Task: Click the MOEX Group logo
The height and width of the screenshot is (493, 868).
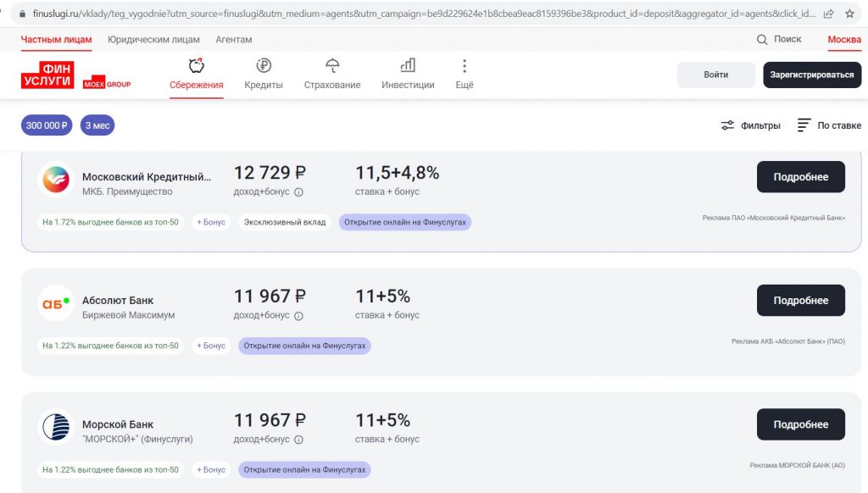Action: 107,84
